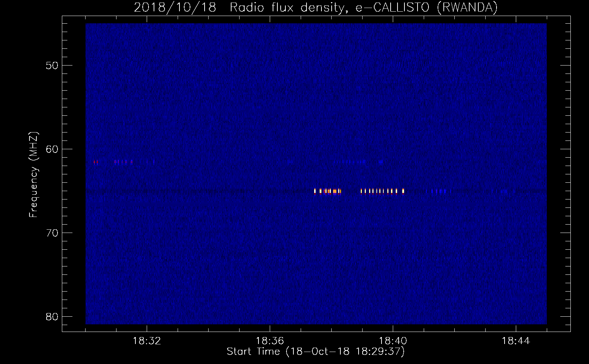Click the 18:32 time tick label
Image resolution: width=589 pixels, height=364 pixels.
click(147, 341)
